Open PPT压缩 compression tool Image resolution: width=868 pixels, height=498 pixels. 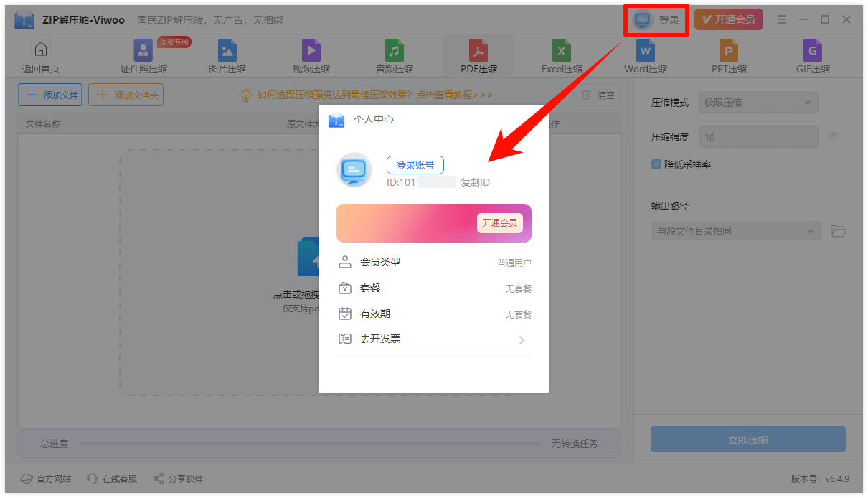(729, 57)
